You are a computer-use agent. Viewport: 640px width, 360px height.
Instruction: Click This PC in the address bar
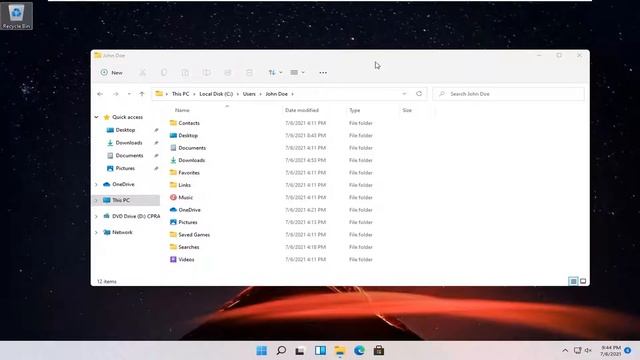(x=180, y=94)
